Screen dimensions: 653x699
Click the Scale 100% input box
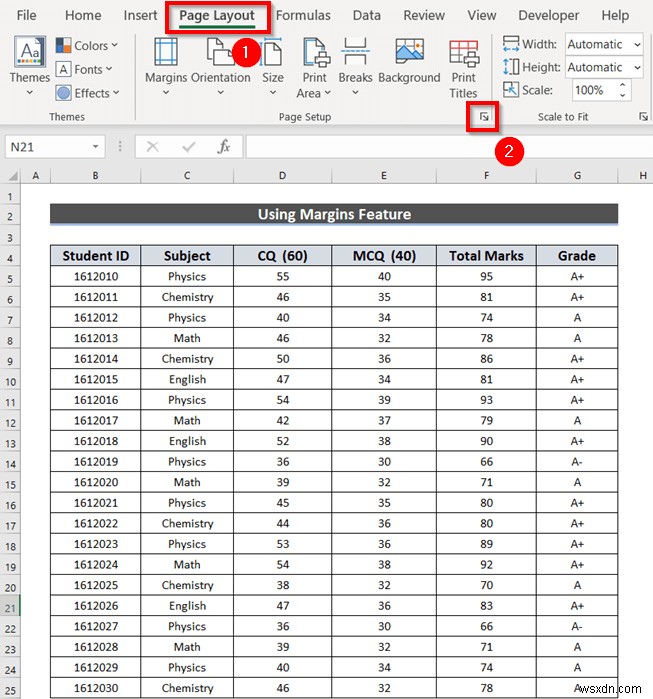(x=594, y=90)
